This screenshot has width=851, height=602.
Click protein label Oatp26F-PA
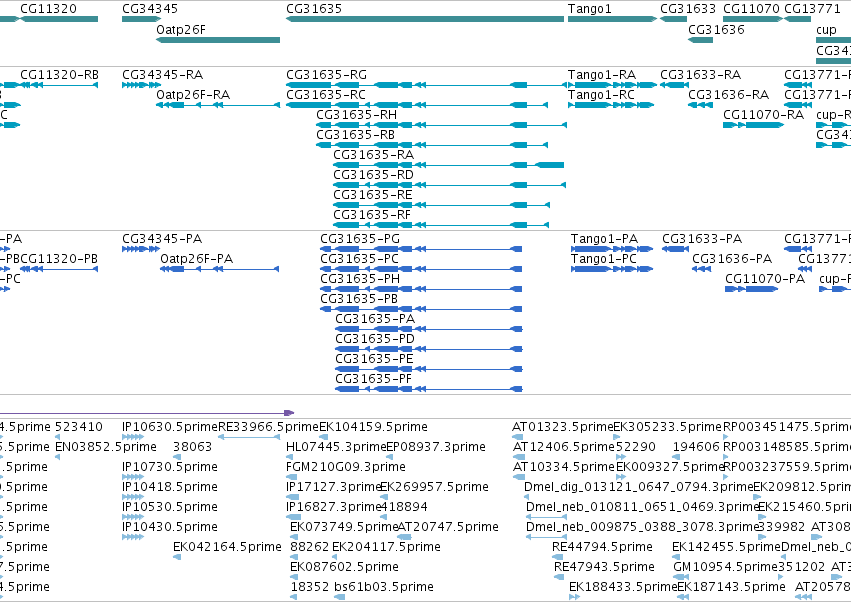click(x=196, y=259)
